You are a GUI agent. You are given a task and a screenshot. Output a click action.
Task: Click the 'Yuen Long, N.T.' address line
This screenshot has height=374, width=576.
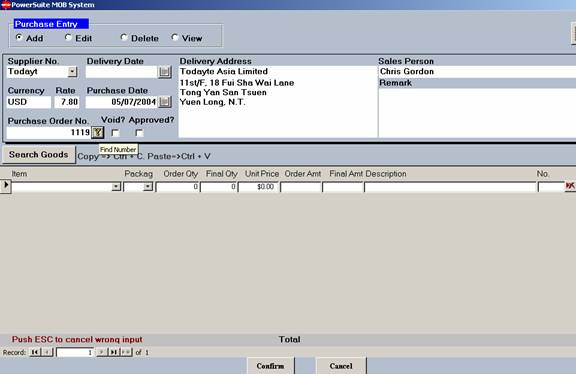(x=212, y=102)
